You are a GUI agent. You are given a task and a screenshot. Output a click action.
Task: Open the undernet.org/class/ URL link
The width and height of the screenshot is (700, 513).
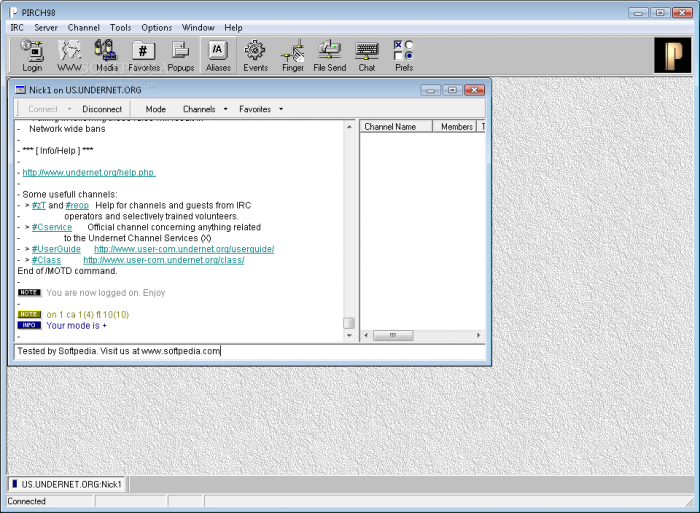164,260
